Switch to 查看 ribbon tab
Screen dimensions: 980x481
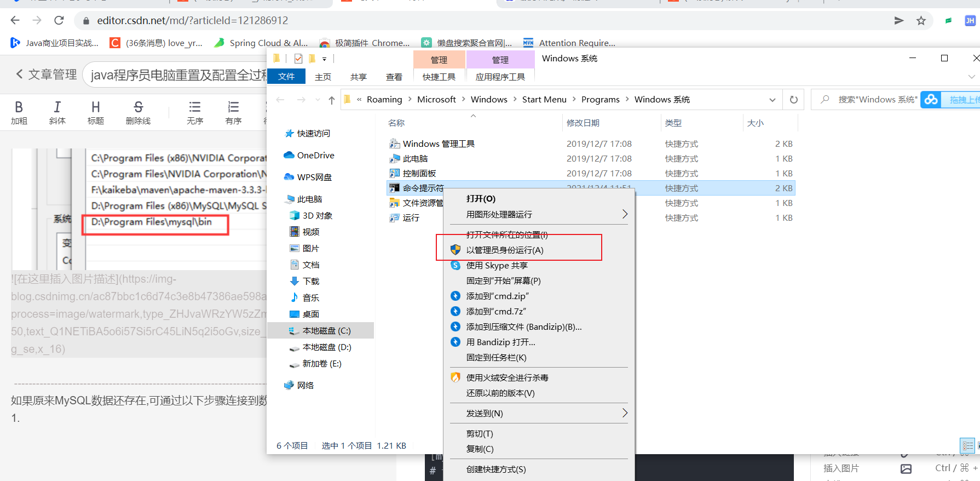394,77
